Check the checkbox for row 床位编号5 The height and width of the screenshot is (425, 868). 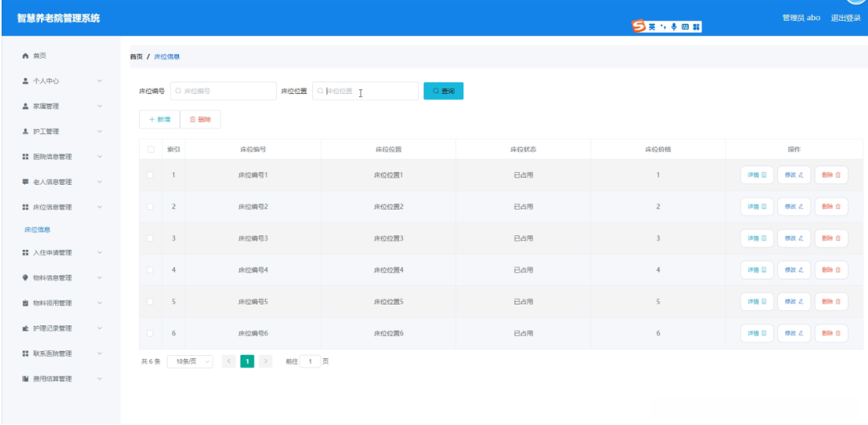150,302
